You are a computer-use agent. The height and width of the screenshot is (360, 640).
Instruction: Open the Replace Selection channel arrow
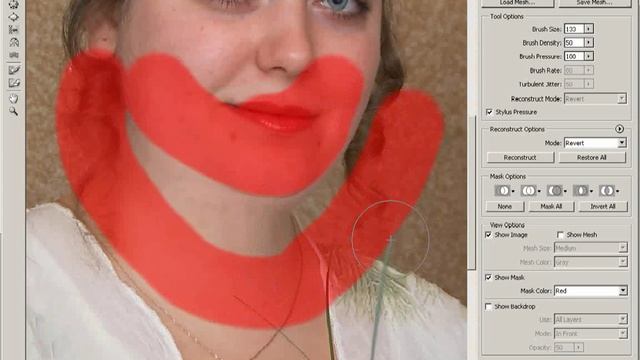(x=513, y=191)
